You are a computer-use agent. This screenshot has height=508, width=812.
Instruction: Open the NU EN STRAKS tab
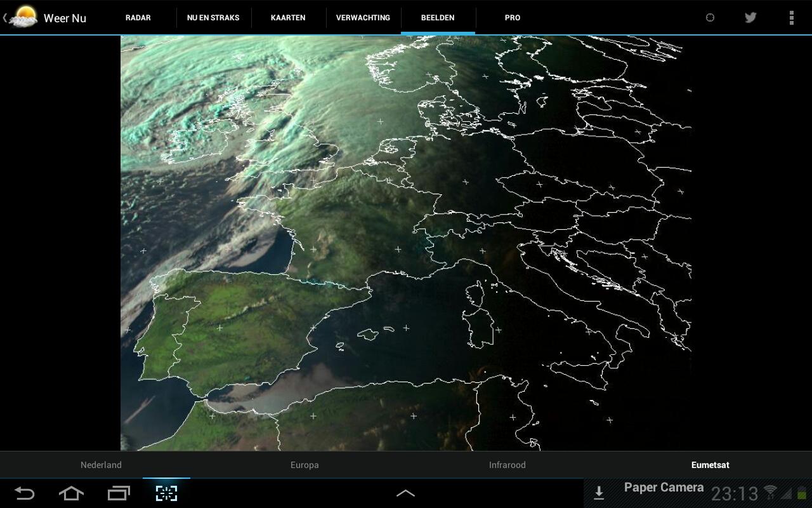coord(213,18)
